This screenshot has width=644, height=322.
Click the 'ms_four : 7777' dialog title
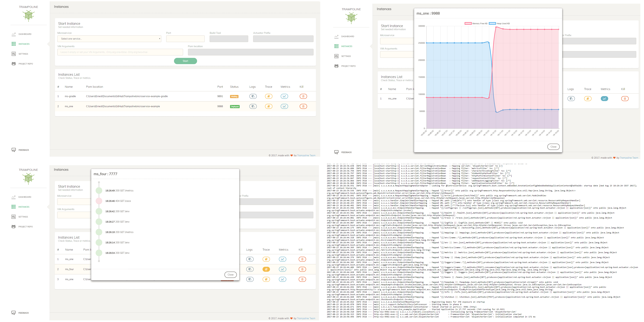[105, 174]
